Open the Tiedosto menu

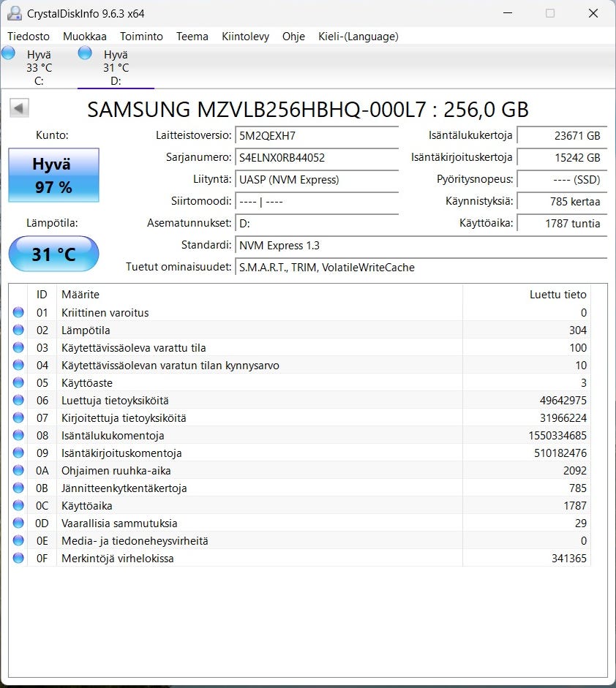pyautogui.click(x=29, y=36)
